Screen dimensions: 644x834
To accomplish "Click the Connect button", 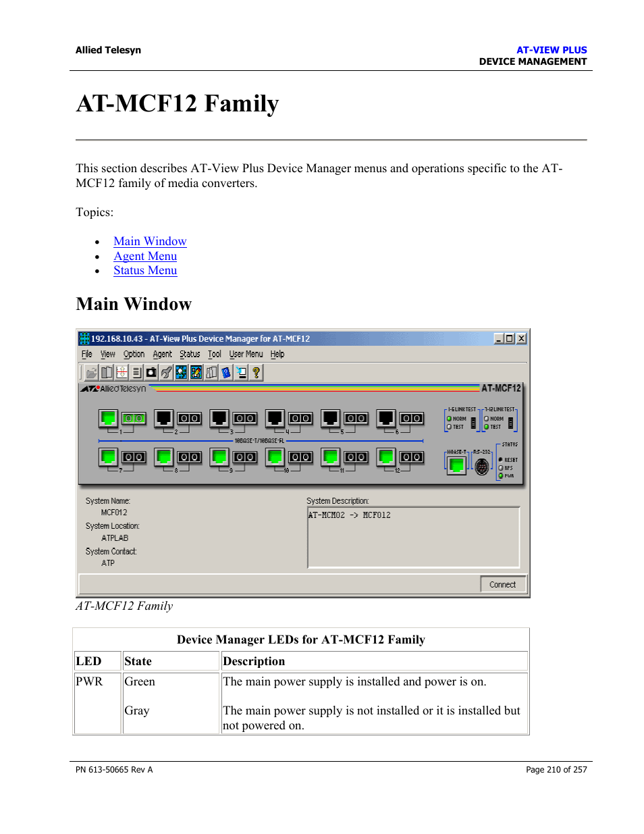I will pos(503,585).
